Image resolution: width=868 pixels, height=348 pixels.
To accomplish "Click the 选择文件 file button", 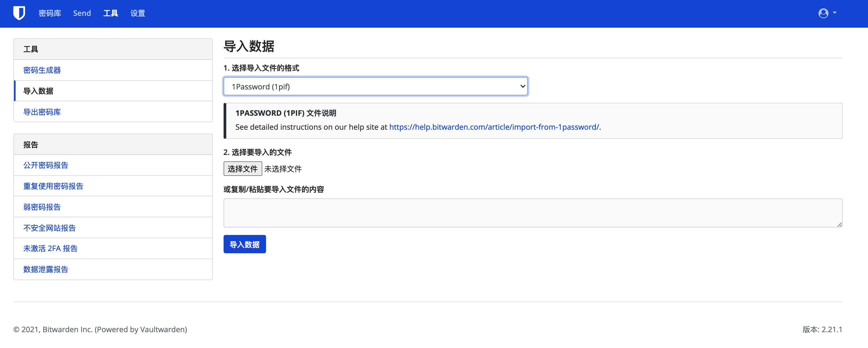I will pyautogui.click(x=243, y=169).
